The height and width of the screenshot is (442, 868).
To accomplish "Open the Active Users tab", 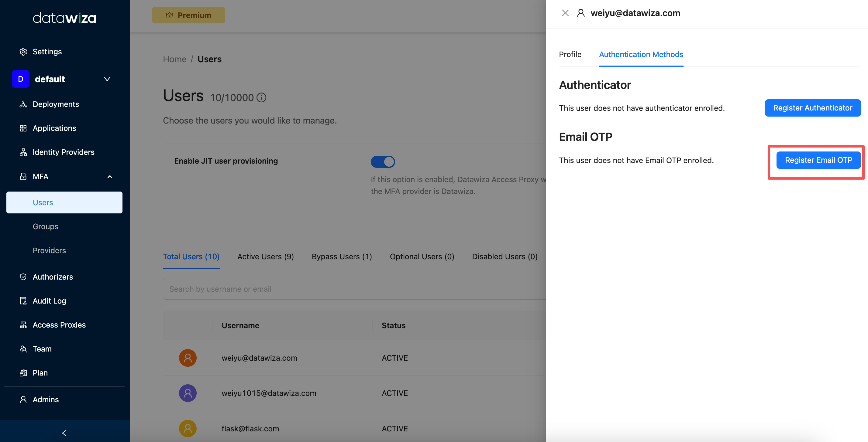I will [x=266, y=256].
